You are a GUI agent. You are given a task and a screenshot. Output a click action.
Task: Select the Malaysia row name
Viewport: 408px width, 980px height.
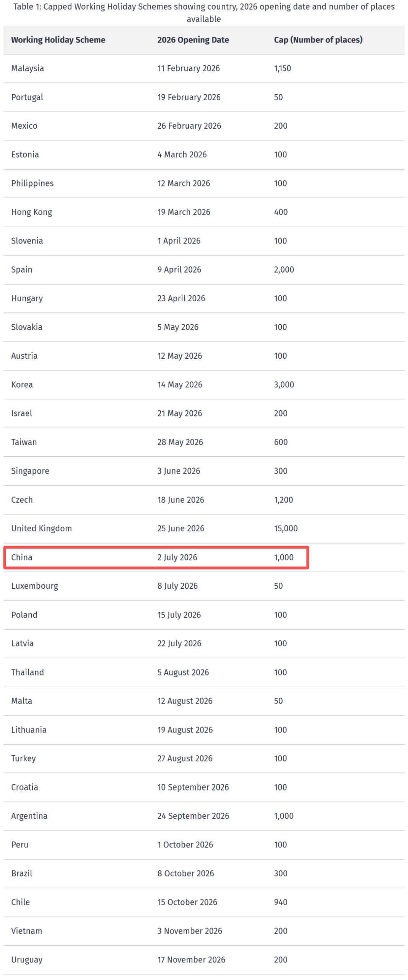point(28,69)
